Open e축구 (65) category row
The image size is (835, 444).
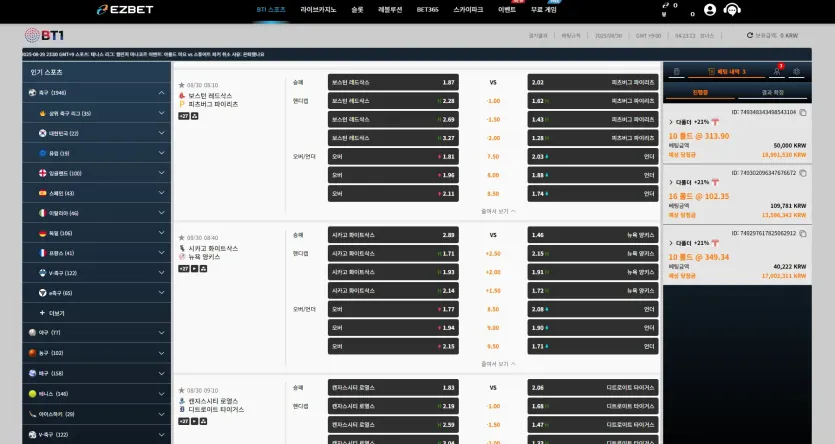(x=96, y=293)
